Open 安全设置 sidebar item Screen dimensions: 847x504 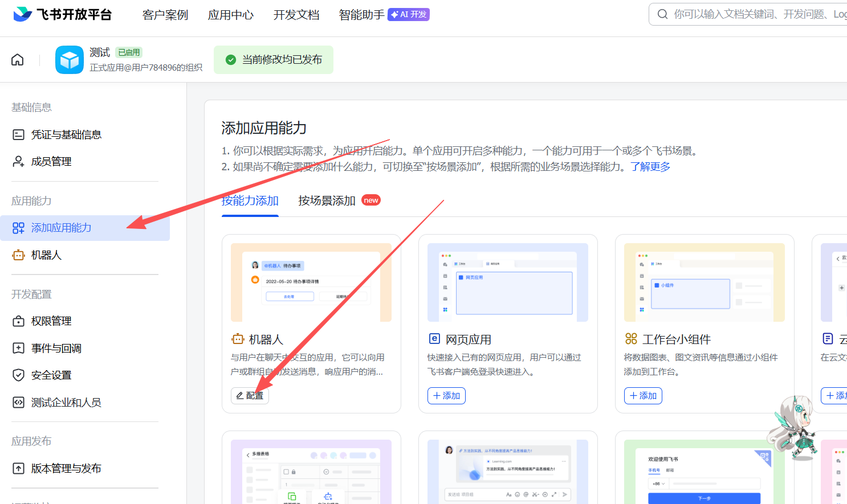point(85,375)
